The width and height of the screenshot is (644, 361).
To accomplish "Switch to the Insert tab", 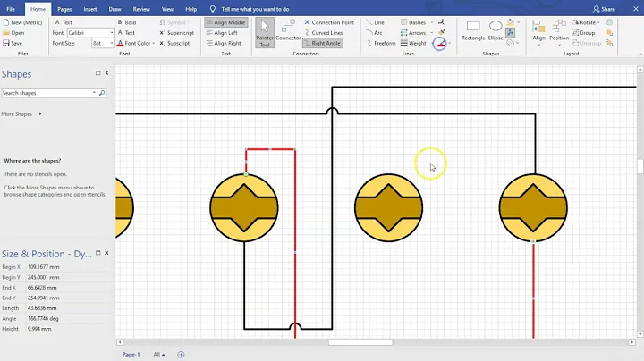I will coord(90,9).
